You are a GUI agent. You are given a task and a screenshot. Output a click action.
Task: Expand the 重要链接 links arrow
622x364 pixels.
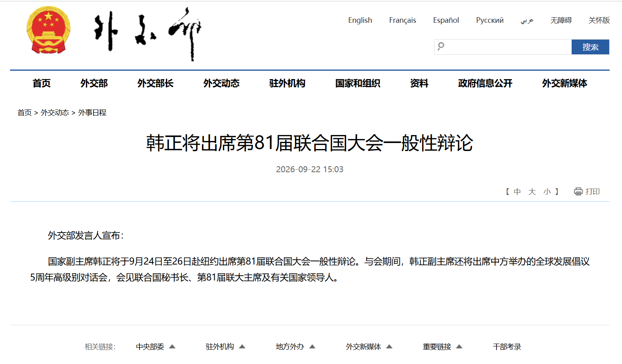tap(459, 346)
